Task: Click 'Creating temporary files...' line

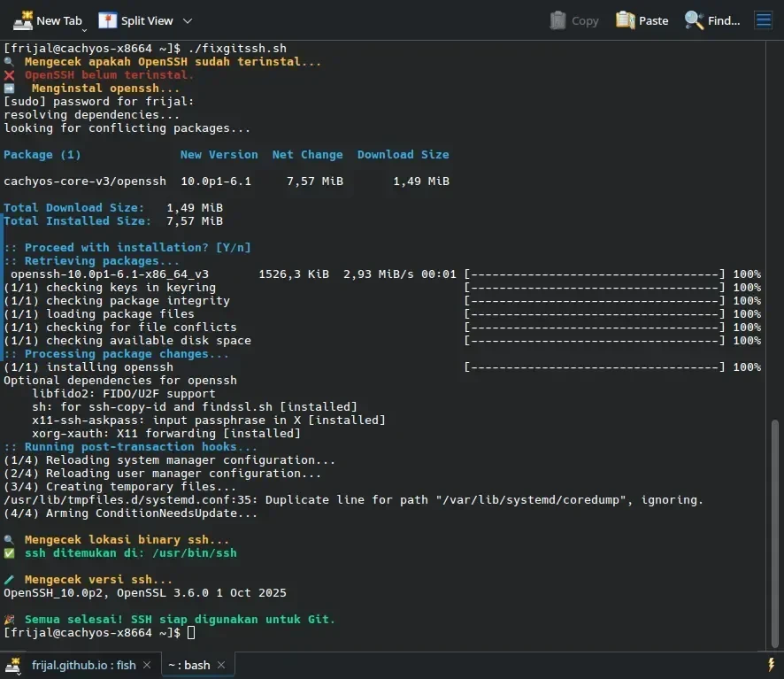Action: click(120, 486)
